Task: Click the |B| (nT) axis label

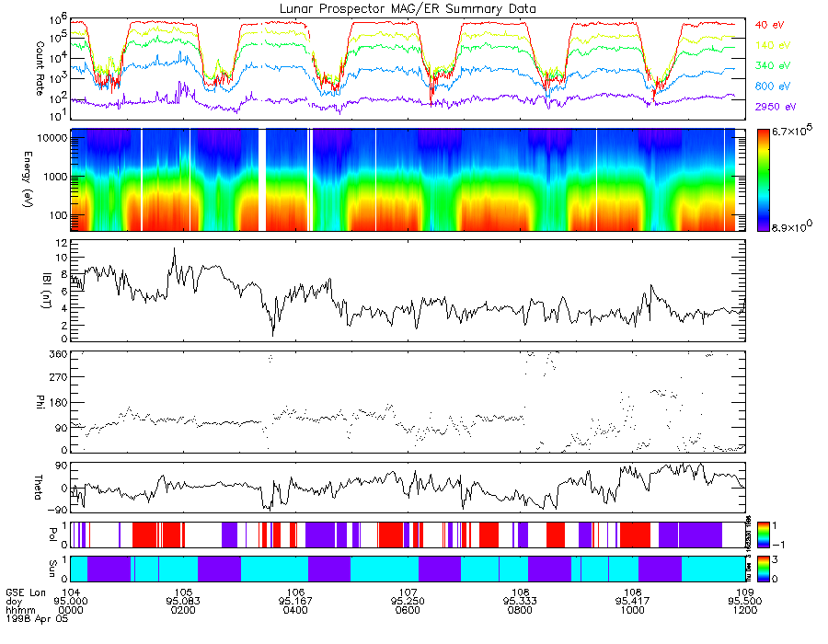Action: 47,291
